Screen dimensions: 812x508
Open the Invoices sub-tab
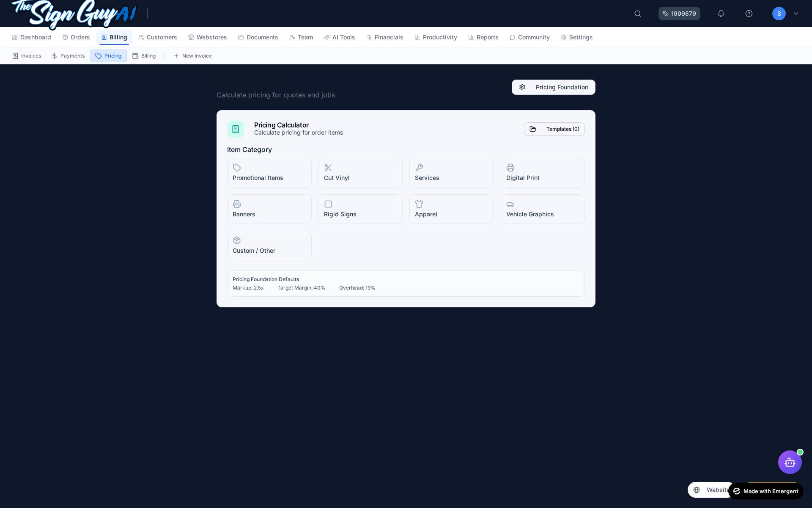tap(27, 56)
